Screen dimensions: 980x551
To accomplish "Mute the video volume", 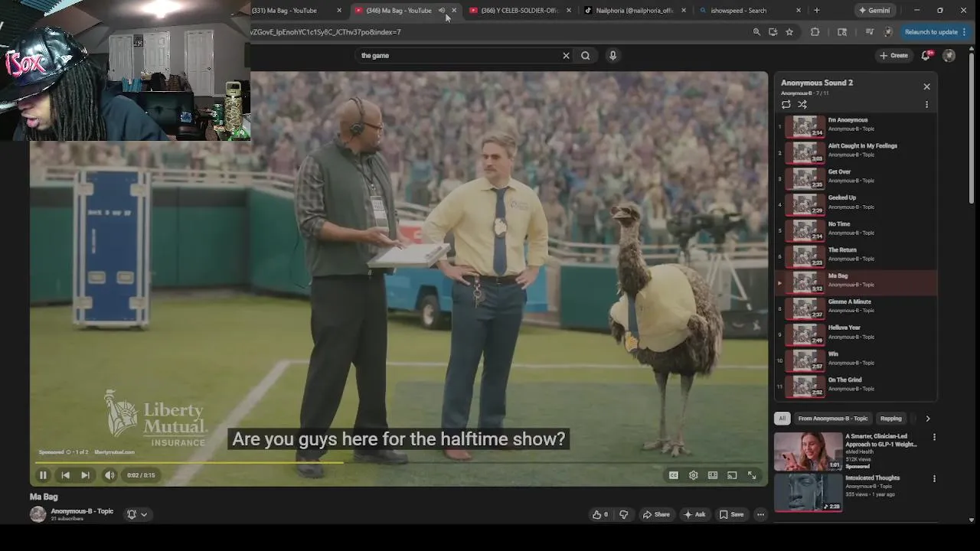I will [x=109, y=475].
